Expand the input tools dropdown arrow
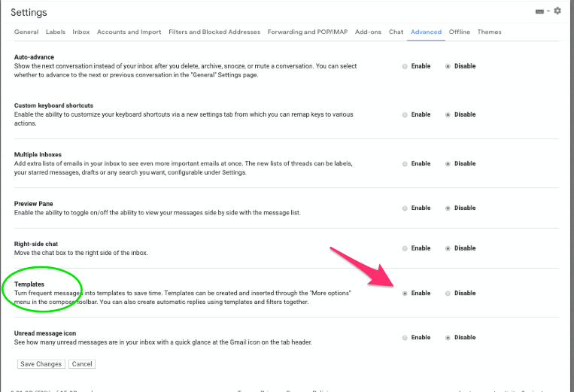This screenshot has height=392, width=574. click(548, 11)
